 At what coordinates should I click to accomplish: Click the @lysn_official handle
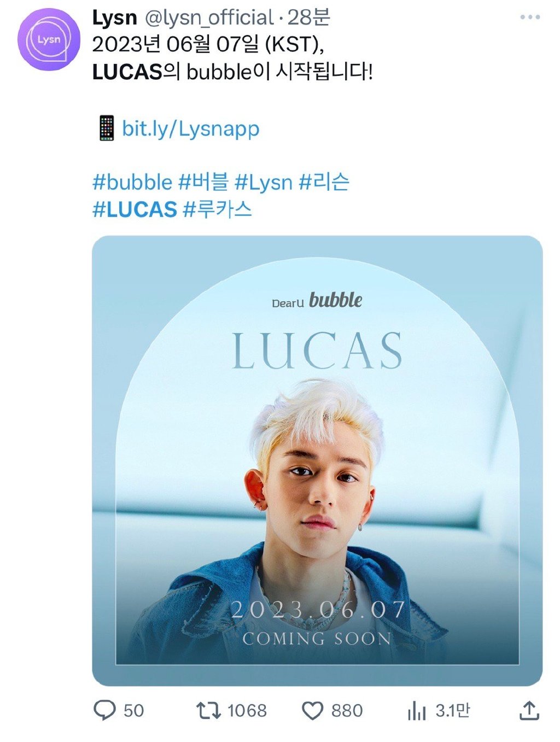click(x=209, y=18)
